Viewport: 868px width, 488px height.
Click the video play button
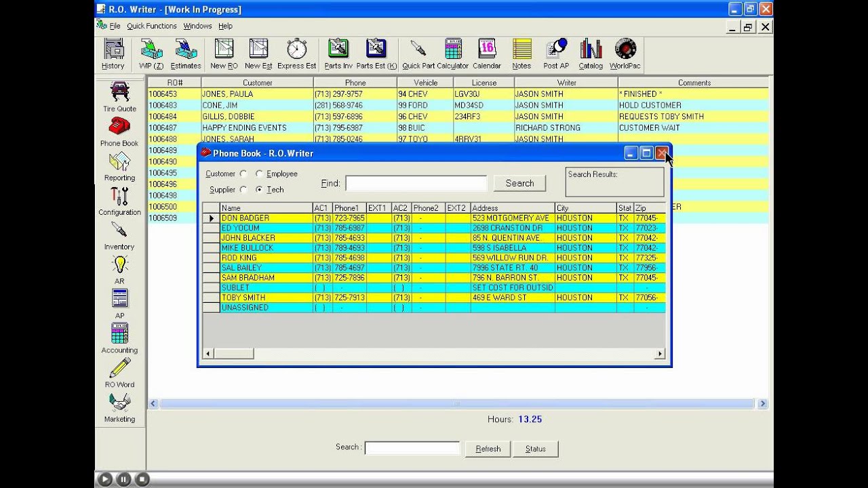105,479
